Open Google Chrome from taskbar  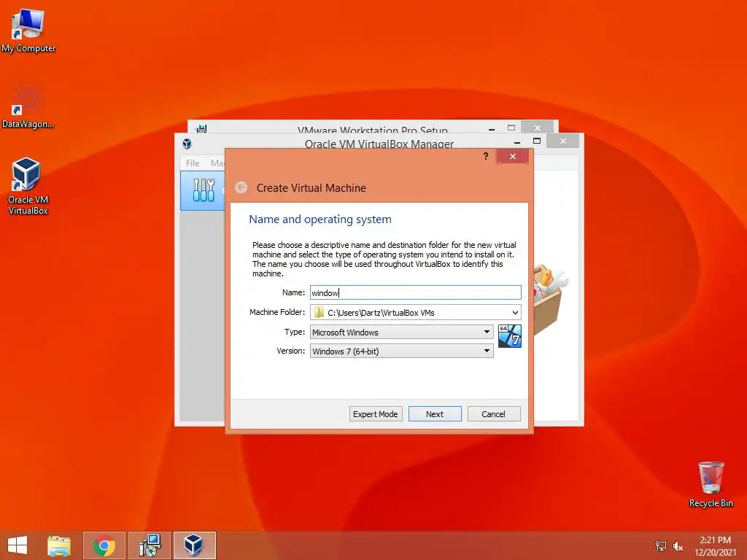[x=104, y=545]
